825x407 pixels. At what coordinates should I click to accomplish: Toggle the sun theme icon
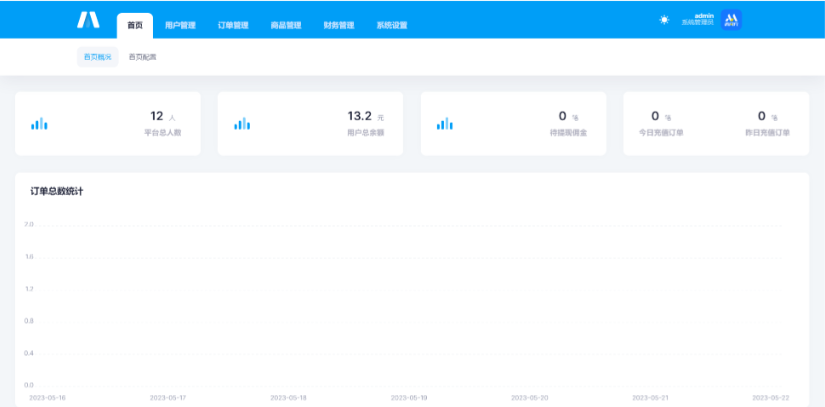664,20
